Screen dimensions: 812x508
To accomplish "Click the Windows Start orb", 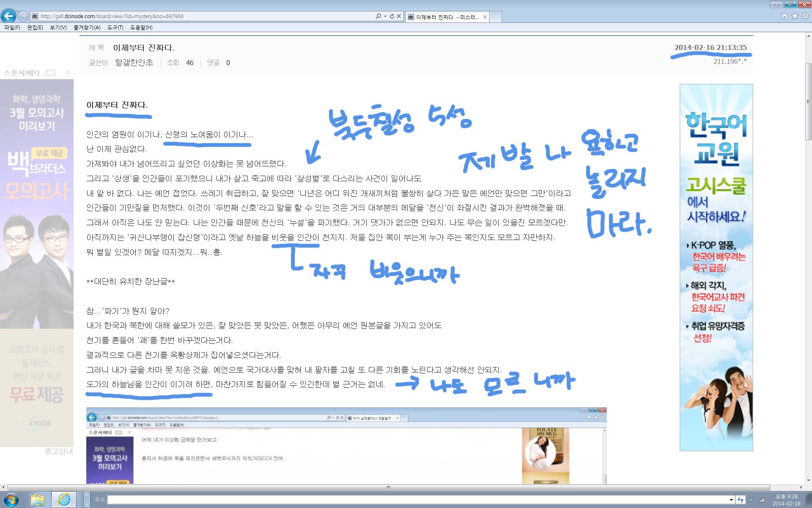I will (11, 500).
